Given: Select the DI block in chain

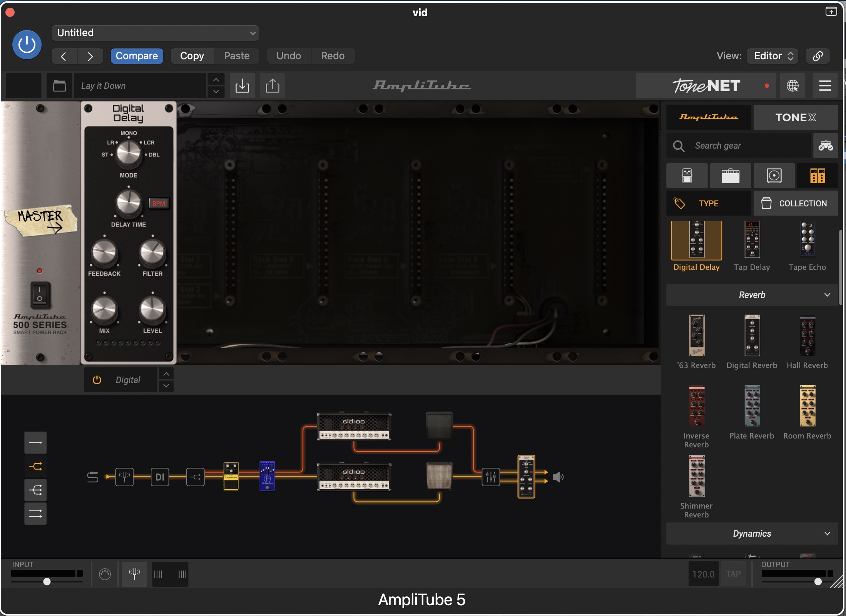Looking at the screenshot, I should (160, 477).
